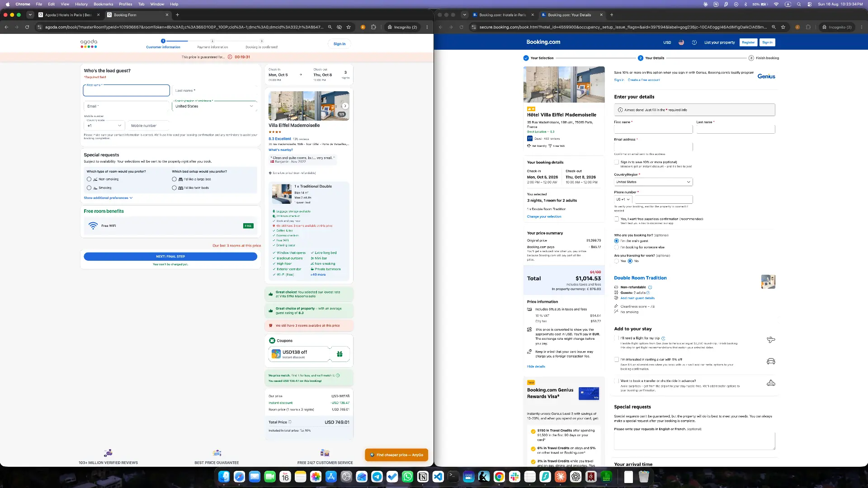
Task: Open Control Center in the menu bar
Action: click(809, 4)
